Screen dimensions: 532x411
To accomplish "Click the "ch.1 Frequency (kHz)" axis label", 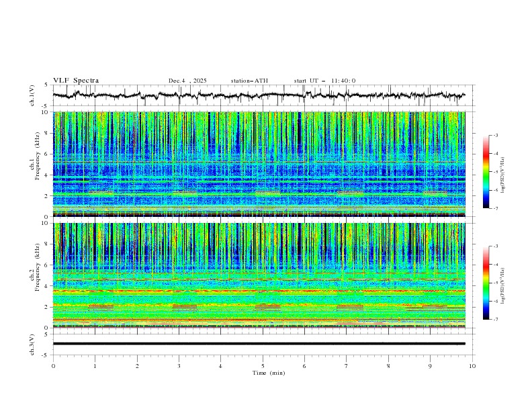I will coord(35,156).
